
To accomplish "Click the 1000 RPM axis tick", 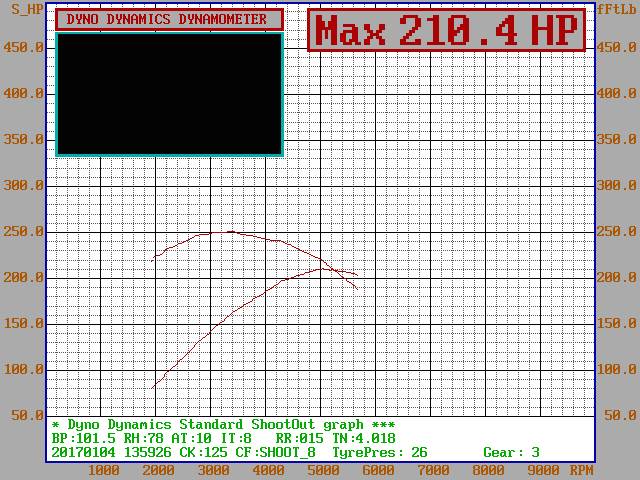I will [103, 470].
